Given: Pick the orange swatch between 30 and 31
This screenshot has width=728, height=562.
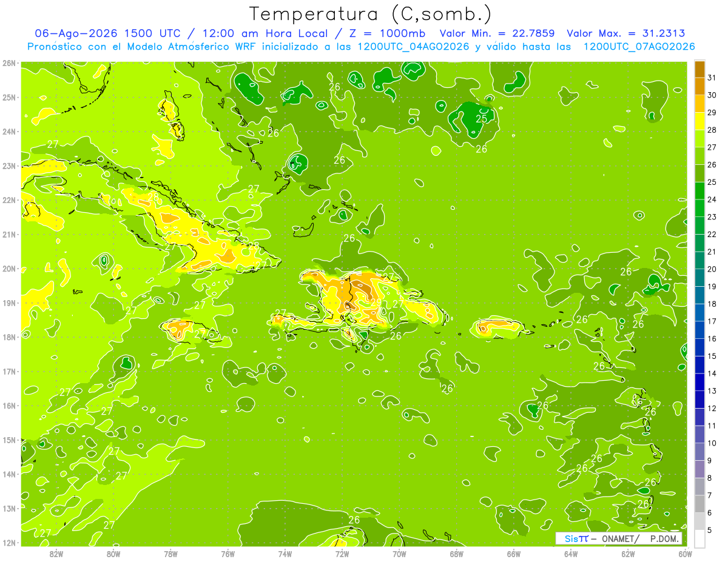Looking at the screenshot, I should pos(699,87).
